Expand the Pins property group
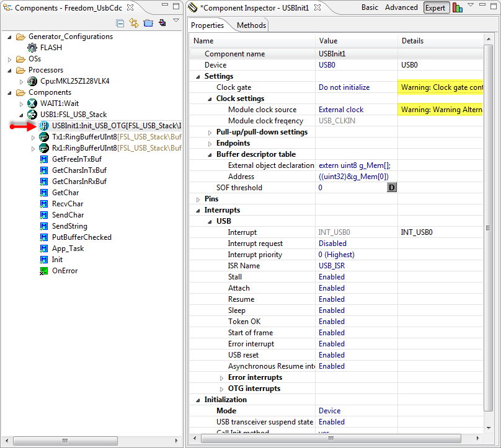The height and width of the screenshot is (448, 501). pos(198,199)
